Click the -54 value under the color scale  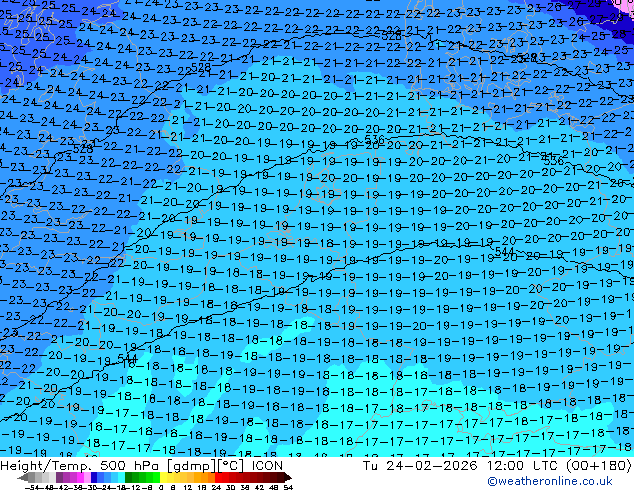pos(32,488)
